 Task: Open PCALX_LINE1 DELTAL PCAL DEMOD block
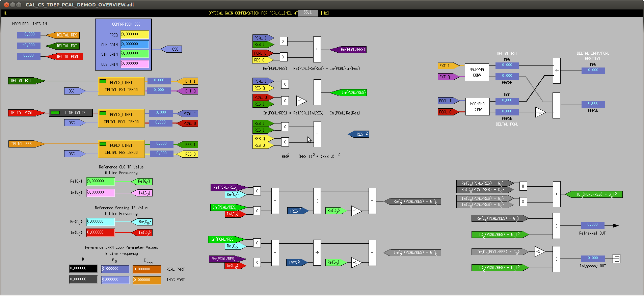tap(121, 118)
